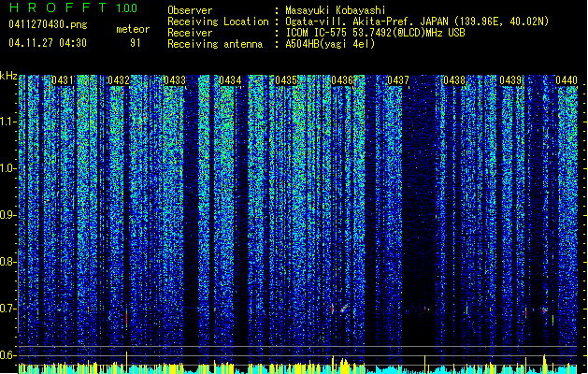This screenshot has height=374, width=588.
Task: Click the meteor count 91
Action: pyautogui.click(x=135, y=43)
